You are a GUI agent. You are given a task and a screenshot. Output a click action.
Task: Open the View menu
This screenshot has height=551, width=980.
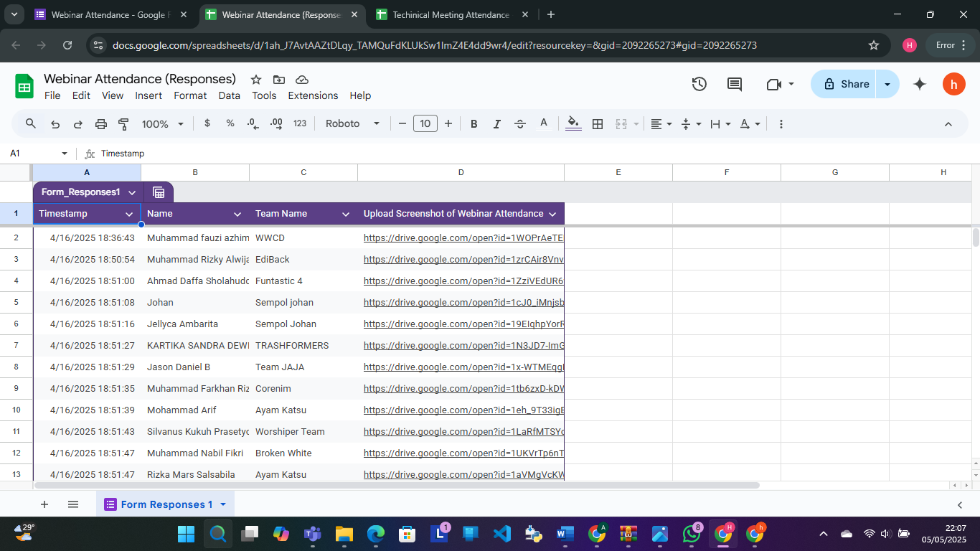tap(113, 95)
